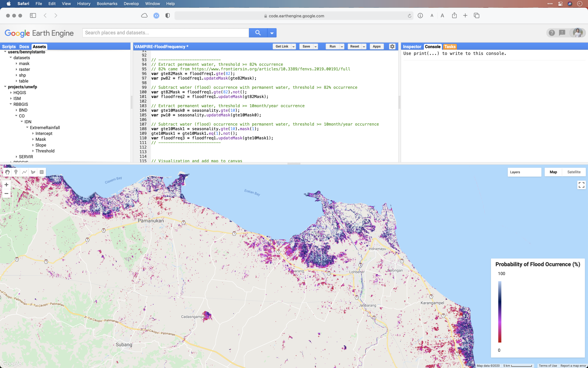Viewport: 588px width, 368px height.
Task: Run the script
Action: pos(332,46)
